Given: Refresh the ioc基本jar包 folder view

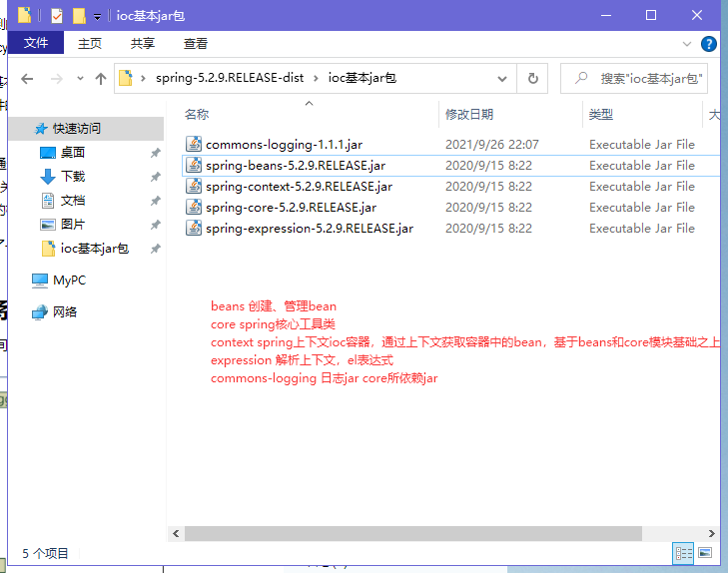Looking at the screenshot, I should click(533, 79).
